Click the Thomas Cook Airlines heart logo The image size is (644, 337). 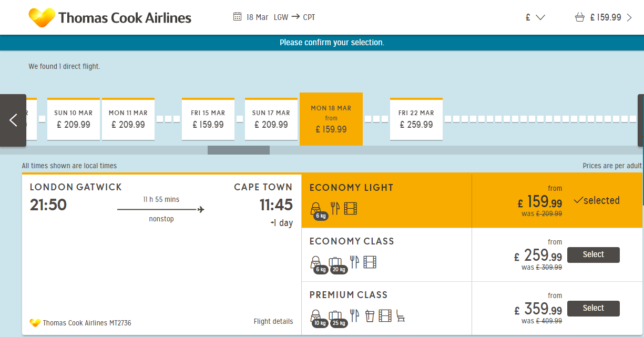coord(42,17)
